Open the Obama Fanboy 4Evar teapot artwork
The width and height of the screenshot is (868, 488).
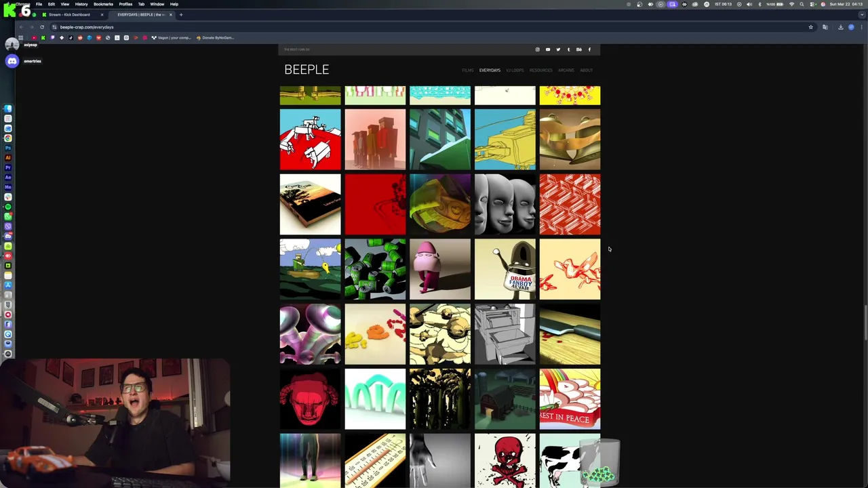click(505, 269)
